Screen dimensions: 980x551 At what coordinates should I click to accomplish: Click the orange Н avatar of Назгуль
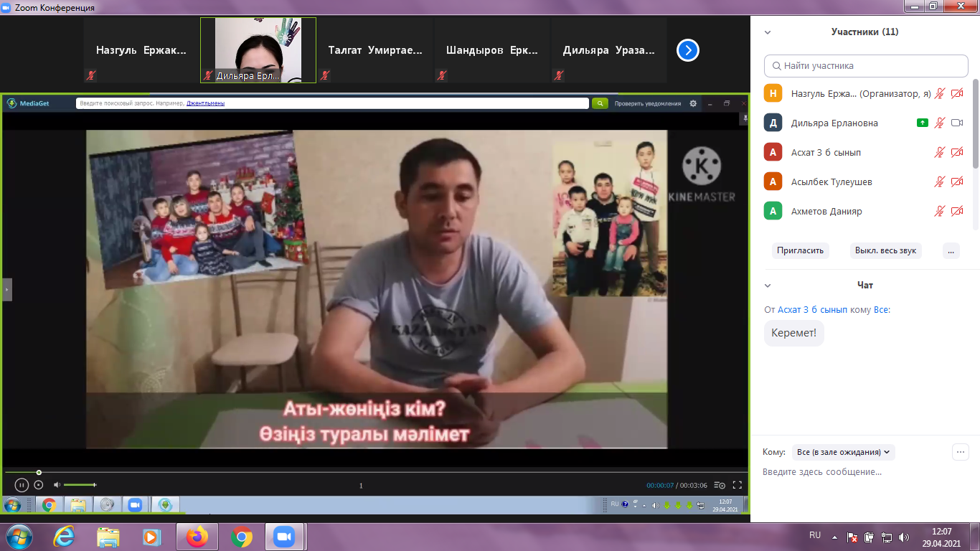tap(773, 93)
